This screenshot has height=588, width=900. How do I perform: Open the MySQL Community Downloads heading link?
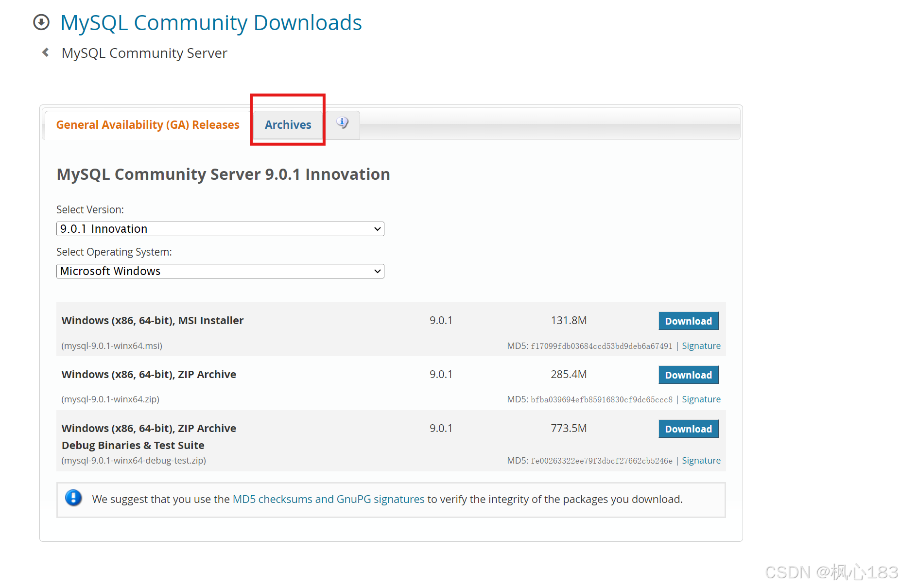pos(211,23)
